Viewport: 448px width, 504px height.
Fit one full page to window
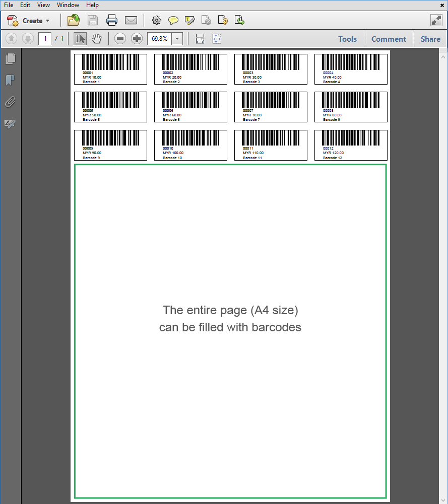(217, 39)
